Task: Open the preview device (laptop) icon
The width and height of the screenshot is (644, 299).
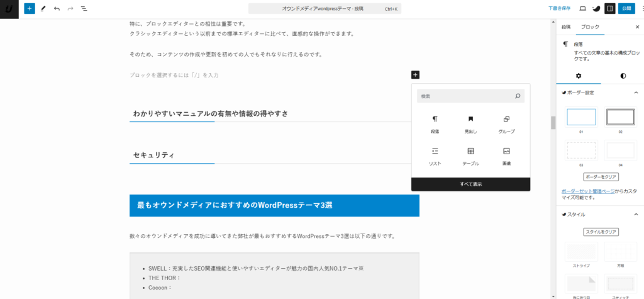Action: [582, 8]
